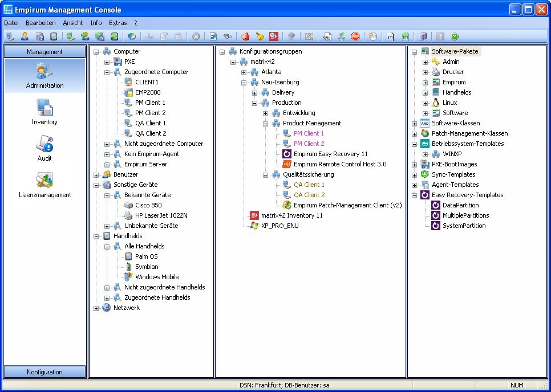Image resolution: width=551 pixels, height=392 pixels.
Task: Open the Inventory sidebar icon
Action: tap(44, 112)
